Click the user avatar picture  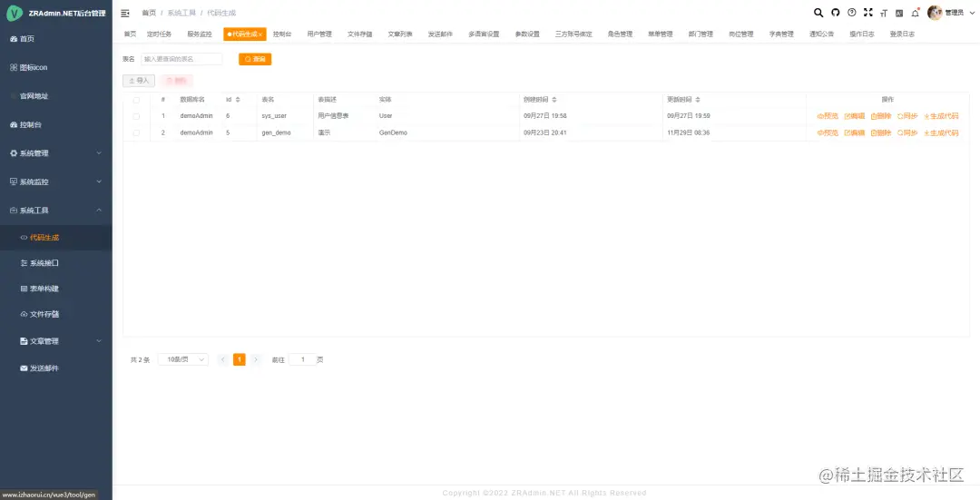[x=935, y=13]
